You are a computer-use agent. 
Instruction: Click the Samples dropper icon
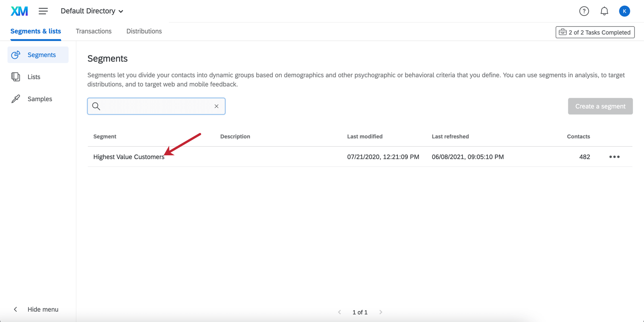tap(16, 99)
